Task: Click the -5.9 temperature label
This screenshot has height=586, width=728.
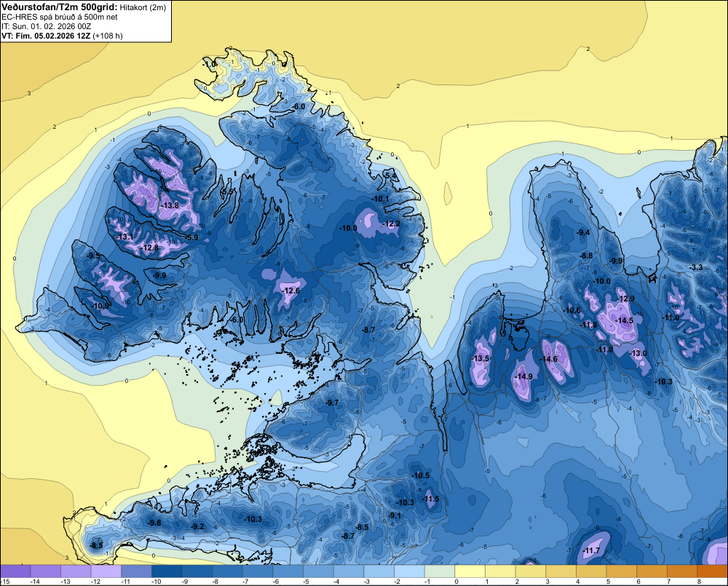Action: pos(191,237)
